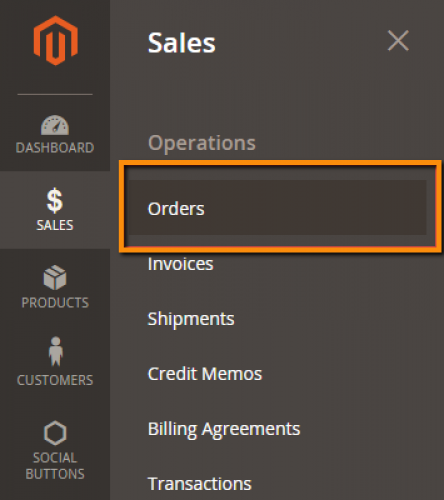Open the Dashboard gauge icon
This screenshot has height=500, width=444.
pyautogui.click(x=55, y=125)
